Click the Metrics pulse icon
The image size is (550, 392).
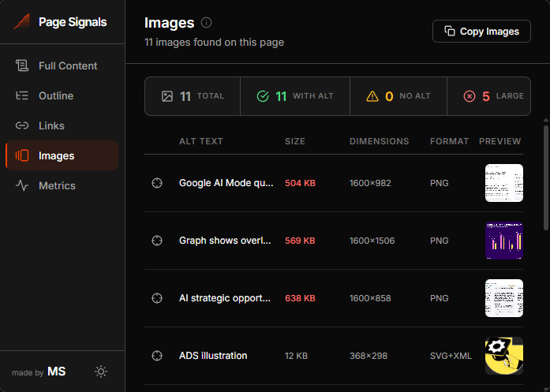click(x=22, y=186)
